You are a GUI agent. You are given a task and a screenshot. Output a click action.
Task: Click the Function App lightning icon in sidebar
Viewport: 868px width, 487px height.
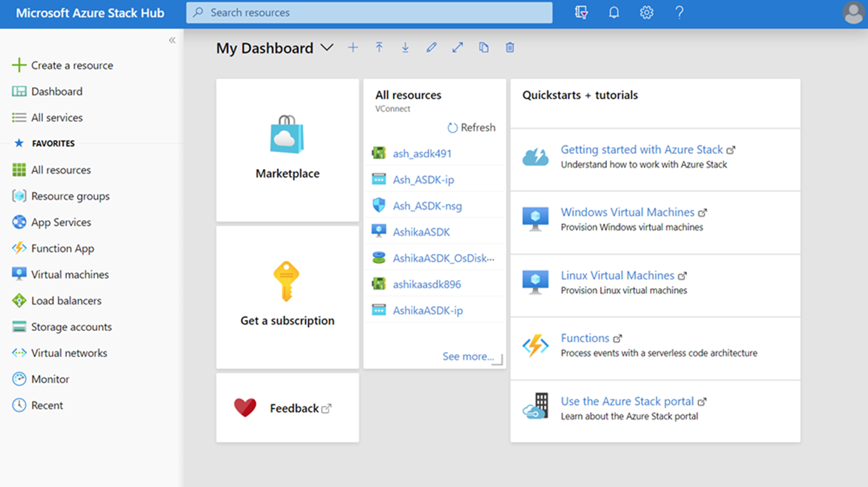point(19,248)
